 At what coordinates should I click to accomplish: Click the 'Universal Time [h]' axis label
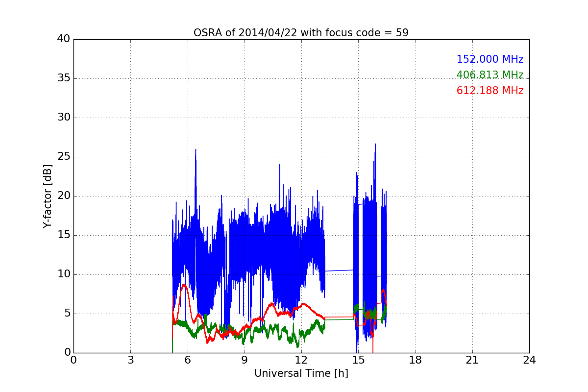tap(301, 373)
